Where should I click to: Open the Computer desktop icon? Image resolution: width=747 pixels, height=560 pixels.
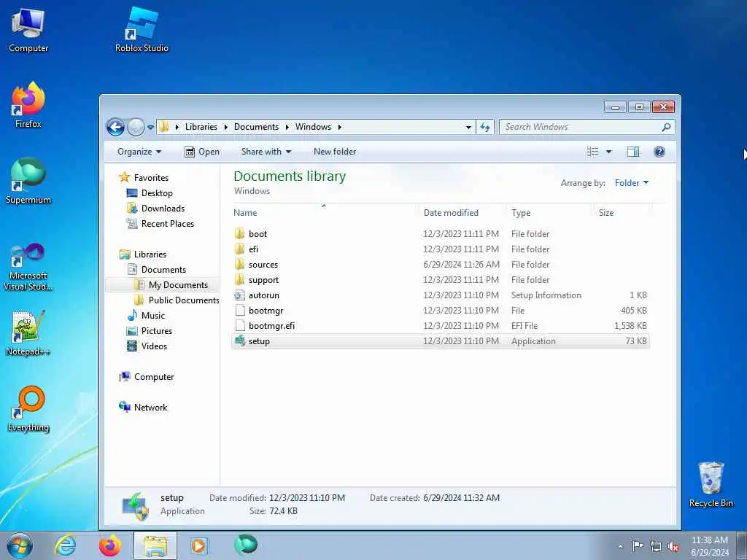point(28,30)
